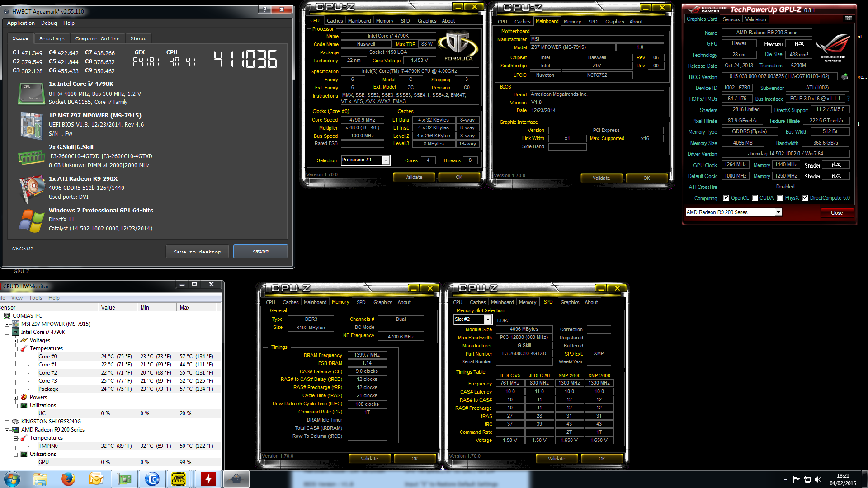Open the Validation tab in GPU-Z
This screenshot has height=488, width=868.
pos(756,19)
